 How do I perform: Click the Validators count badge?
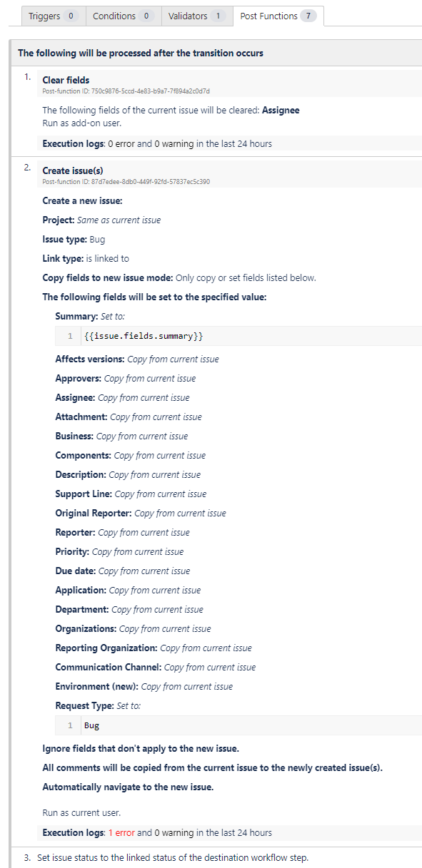tap(218, 16)
